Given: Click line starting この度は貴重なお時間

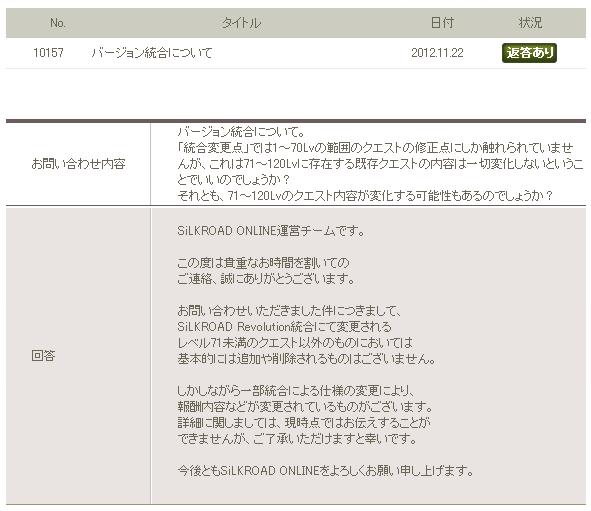Looking at the screenshot, I should pyautogui.click(x=263, y=263).
